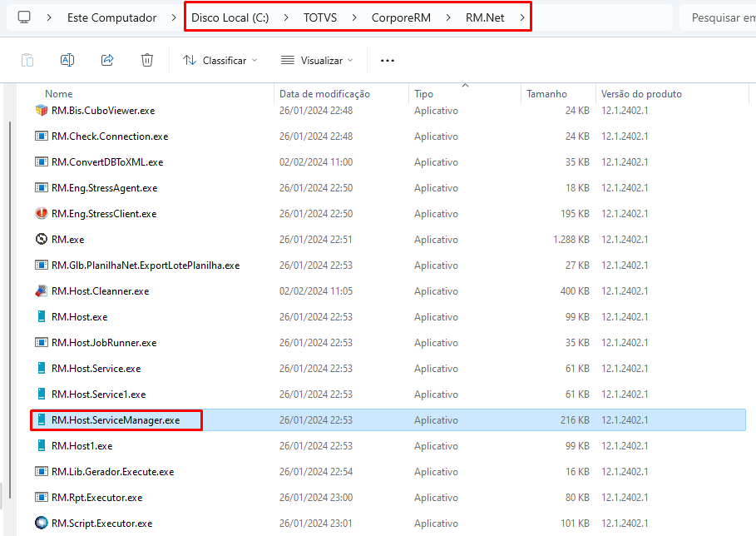This screenshot has height=536, width=756.
Task: Sort by Versão do produto column
Action: [641, 94]
